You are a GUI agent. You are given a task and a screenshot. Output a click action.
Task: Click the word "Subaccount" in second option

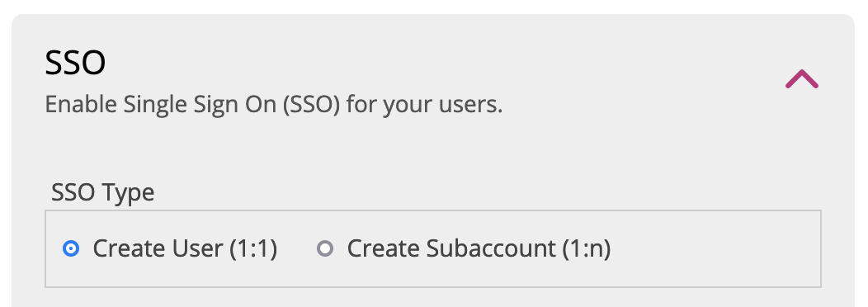[490, 248]
